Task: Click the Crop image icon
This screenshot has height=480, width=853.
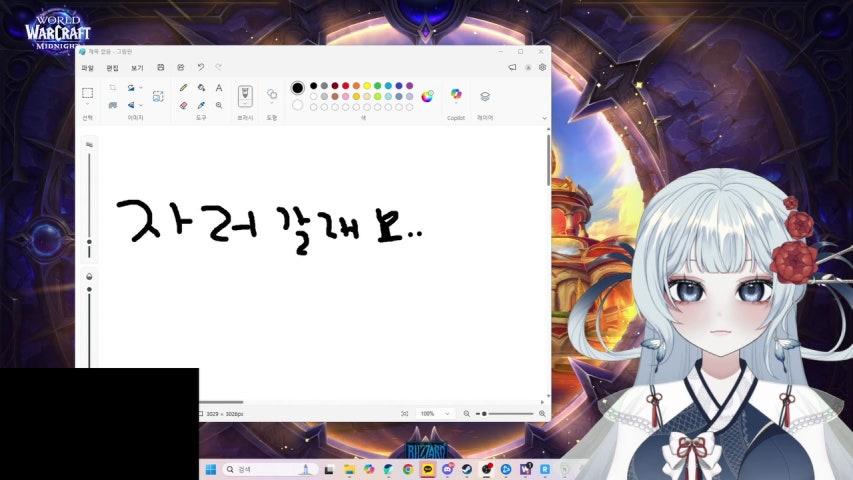Action: tap(113, 88)
